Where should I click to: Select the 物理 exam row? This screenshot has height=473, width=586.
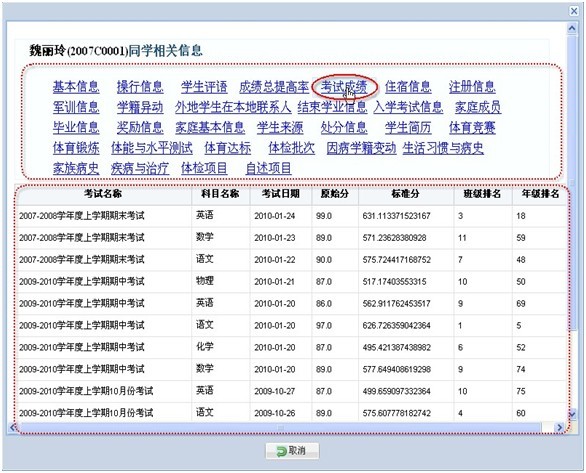click(292, 281)
